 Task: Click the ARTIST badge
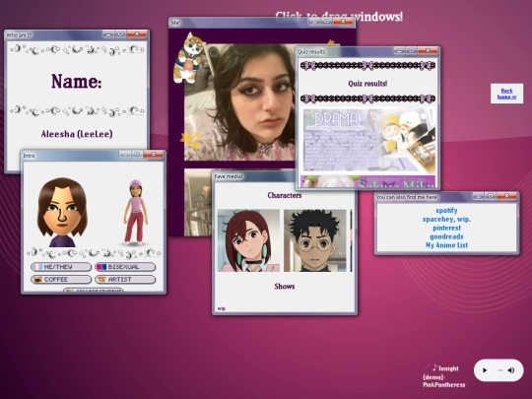(x=125, y=279)
